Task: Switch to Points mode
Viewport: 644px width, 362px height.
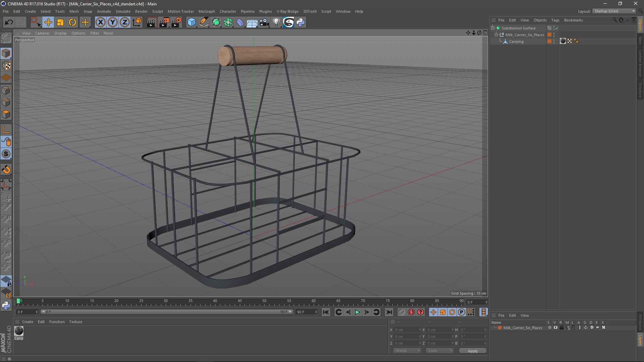Action: (x=6, y=90)
